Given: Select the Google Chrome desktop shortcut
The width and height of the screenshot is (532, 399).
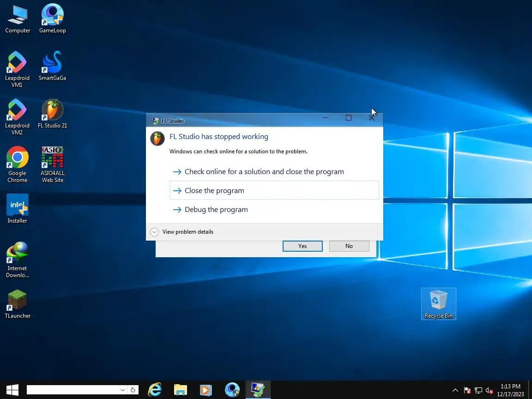Looking at the screenshot, I should pos(17,164).
